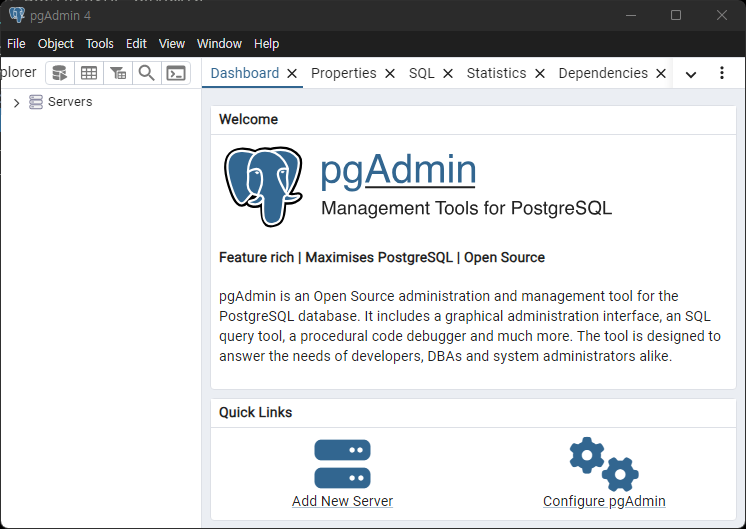Close the Dashboard tab

292,73
